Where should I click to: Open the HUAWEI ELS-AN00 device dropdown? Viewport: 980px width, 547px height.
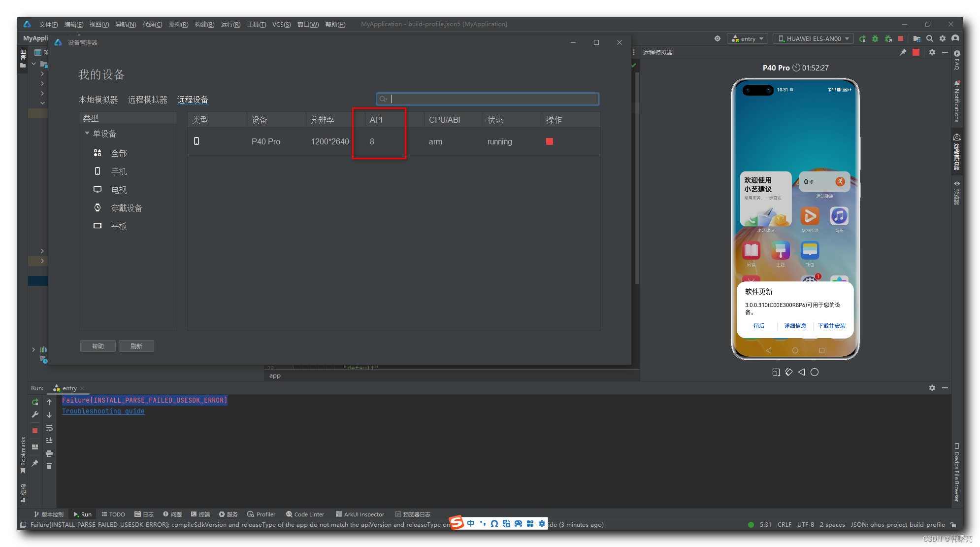coord(813,38)
